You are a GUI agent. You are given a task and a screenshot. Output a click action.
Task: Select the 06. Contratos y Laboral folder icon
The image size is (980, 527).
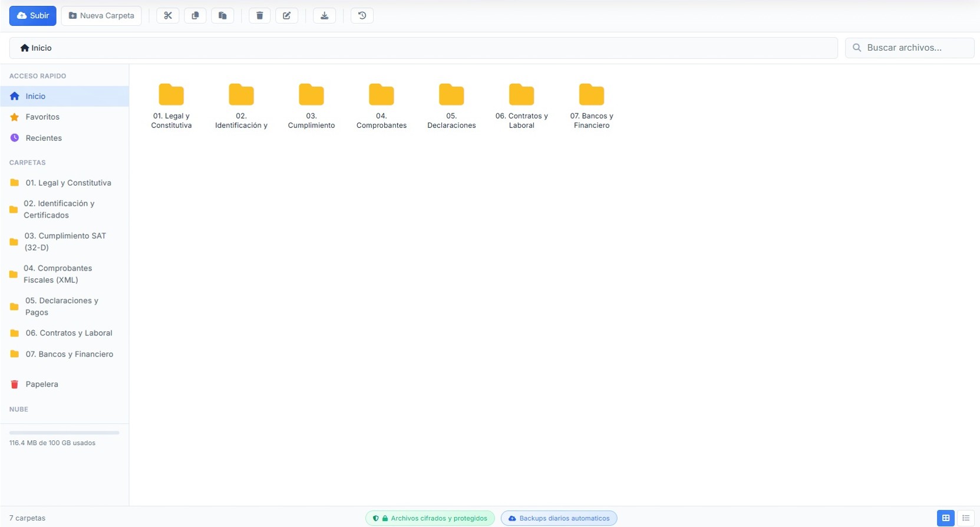pos(522,95)
